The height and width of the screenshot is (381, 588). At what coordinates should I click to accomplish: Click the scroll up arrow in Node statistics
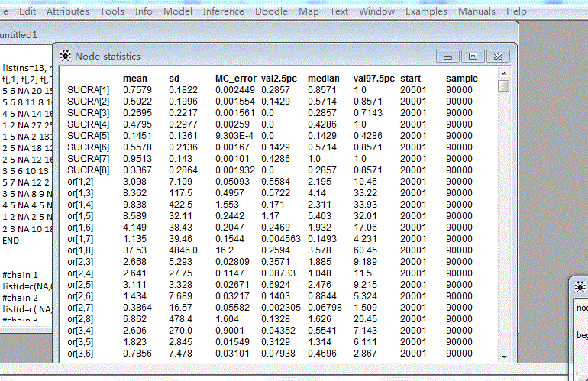(x=503, y=73)
